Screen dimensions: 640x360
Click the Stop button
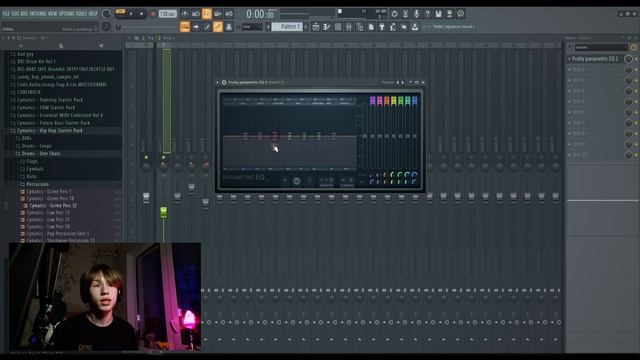pos(142,14)
